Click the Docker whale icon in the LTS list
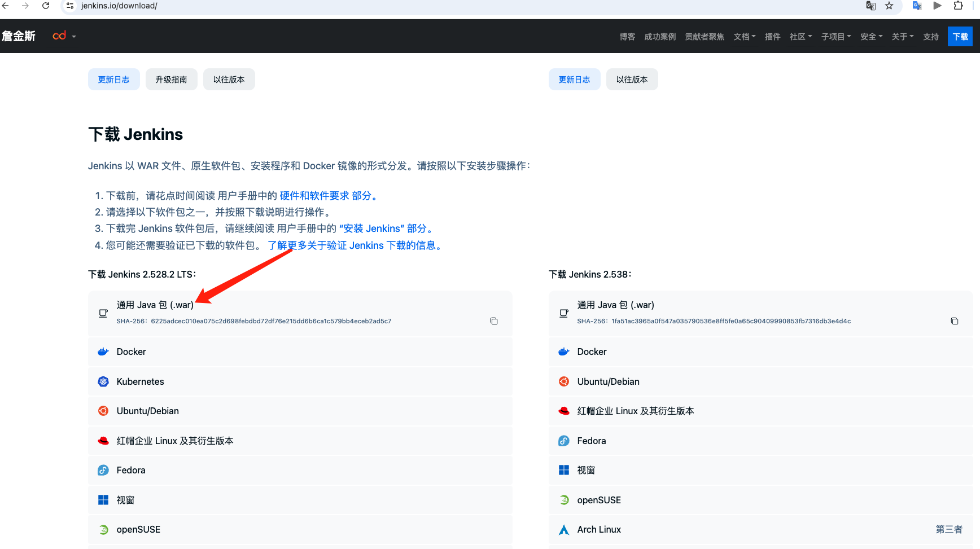This screenshot has height=549, width=980. tap(103, 352)
